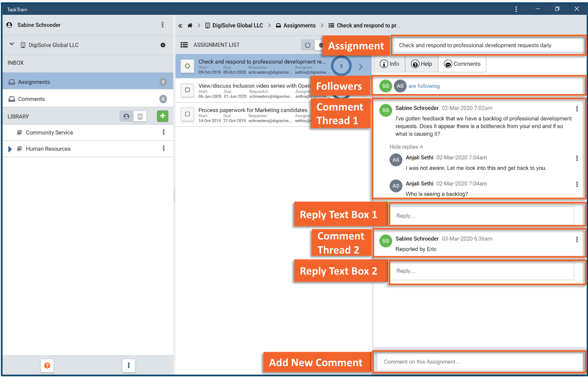588x377 pixels.
Task: Tick the Process paperwork for Marketing checkbox
Action: pos(187,114)
